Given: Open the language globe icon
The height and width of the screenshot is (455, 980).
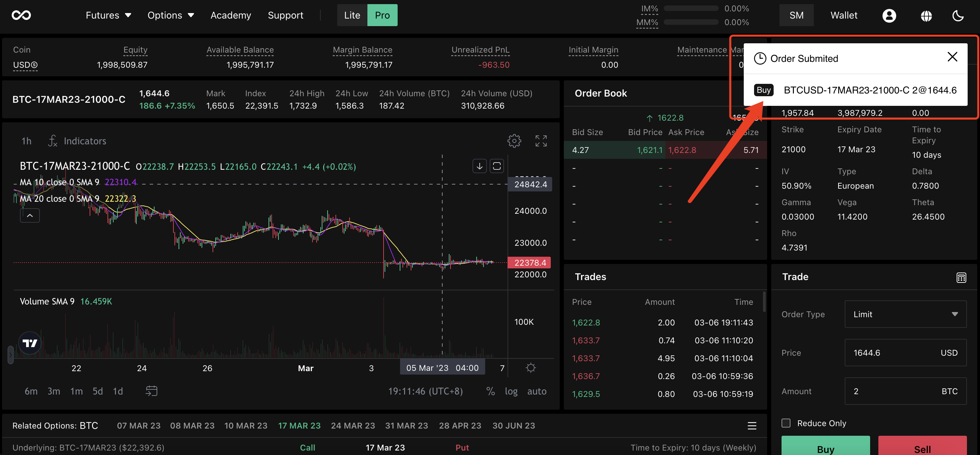Looking at the screenshot, I should pyautogui.click(x=926, y=15).
